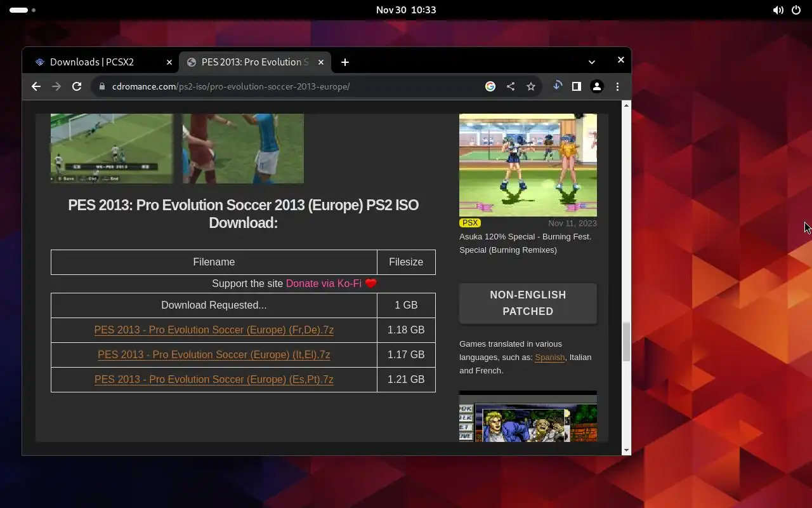Open the players closeup screenshot thumbnail
812x508 pixels.
[243, 149]
